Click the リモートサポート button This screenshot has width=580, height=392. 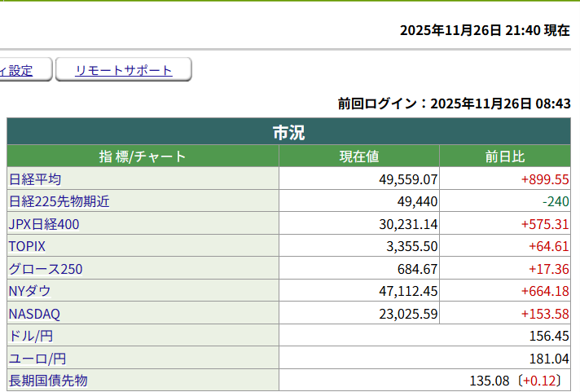pyautogui.click(x=124, y=70)
